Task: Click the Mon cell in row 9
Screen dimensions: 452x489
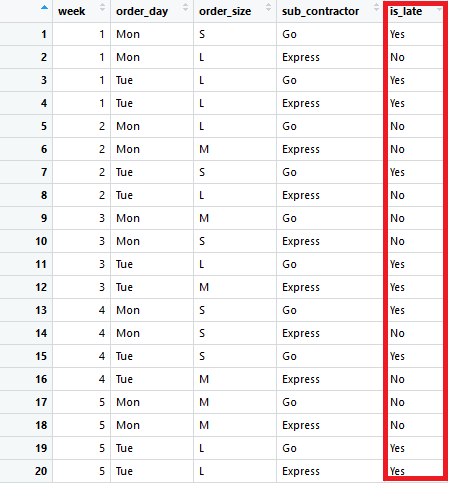Action: click(x=128, y=218)
